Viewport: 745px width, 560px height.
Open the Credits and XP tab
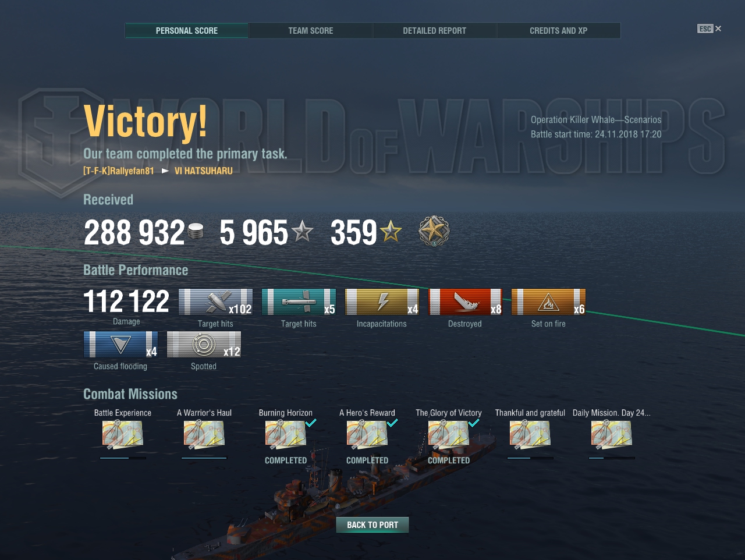pyautogui.click(x=558, y=30)
